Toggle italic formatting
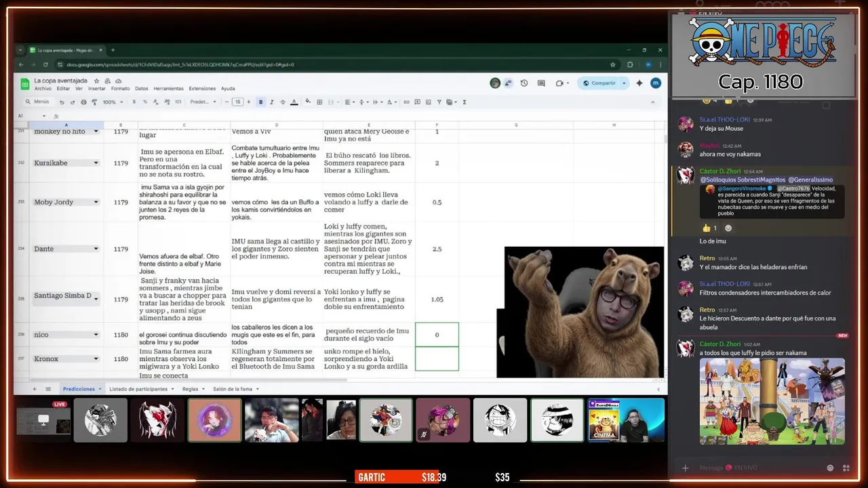 click(x=272, y=102)
